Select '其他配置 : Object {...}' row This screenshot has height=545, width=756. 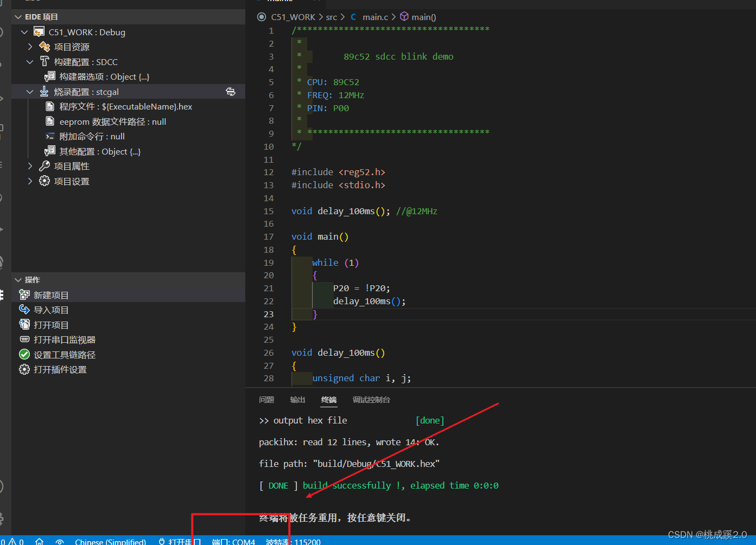128,151
